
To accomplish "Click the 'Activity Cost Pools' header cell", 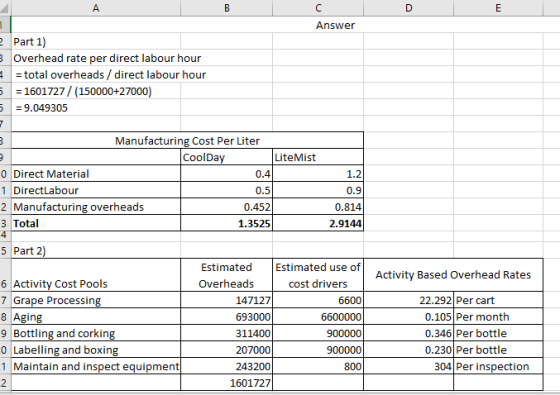I will pyautogui.click(x=96, y=275).
